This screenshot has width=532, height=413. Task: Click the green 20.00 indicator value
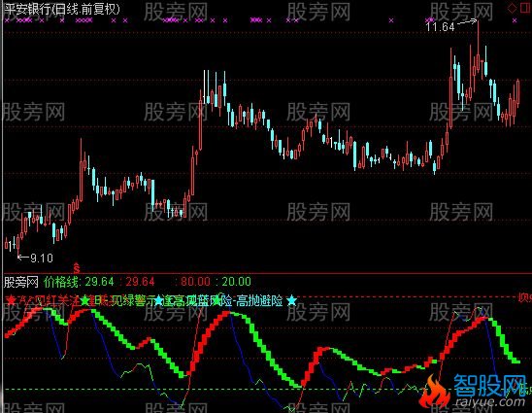(237, 282)
